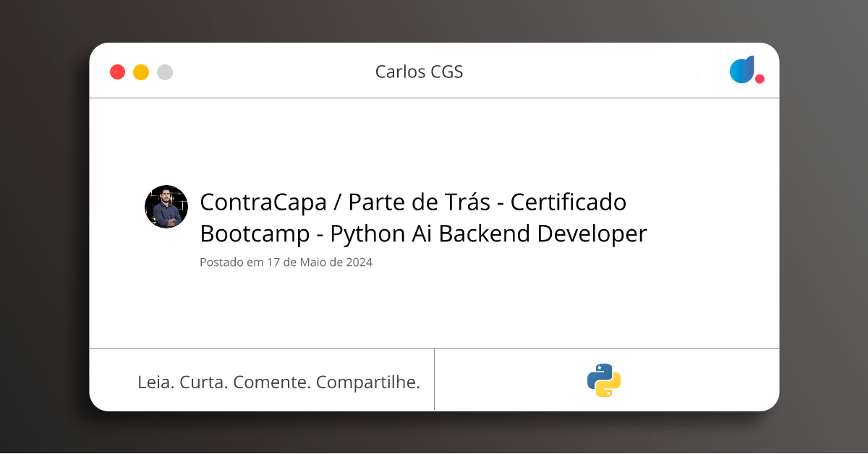The image size is (868, 454).
Task: Click the Python logo in the footer
Action: point(604,380)
